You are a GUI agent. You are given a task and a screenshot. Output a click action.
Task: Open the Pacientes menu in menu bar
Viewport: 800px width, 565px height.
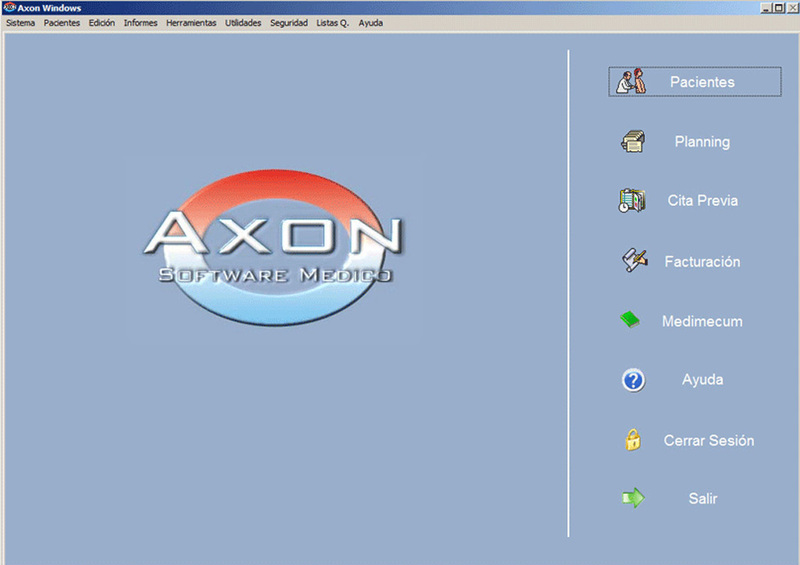click(x=62, y=23)
